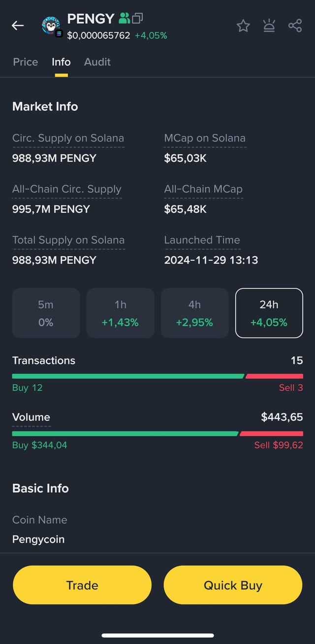Open the Audit tab
This screenshot has width=315, height=644.
tap(97, 62)
